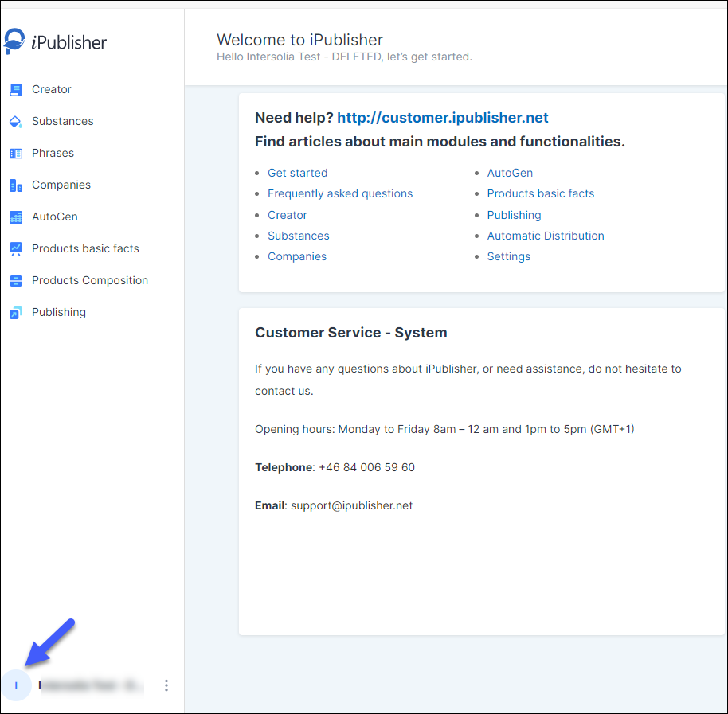Open Products basic facts sidebar item
This screenshot has width=728, height=714.
point(85,248)
